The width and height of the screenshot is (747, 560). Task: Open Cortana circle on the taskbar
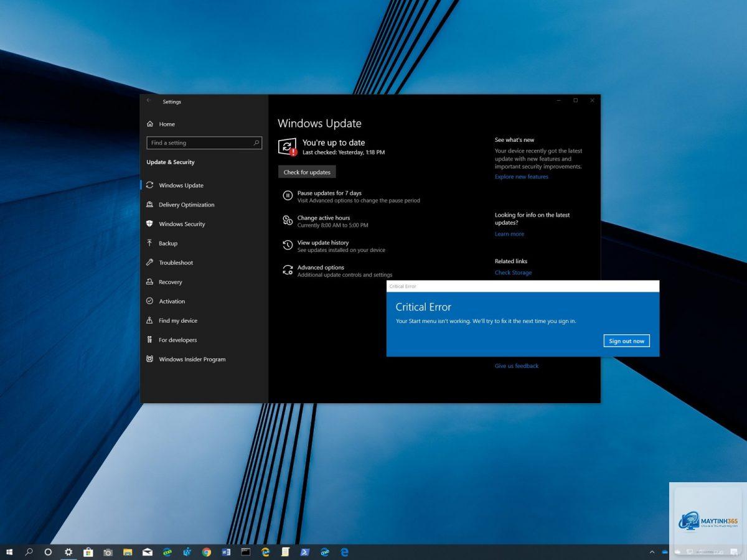tap(48, 552)
